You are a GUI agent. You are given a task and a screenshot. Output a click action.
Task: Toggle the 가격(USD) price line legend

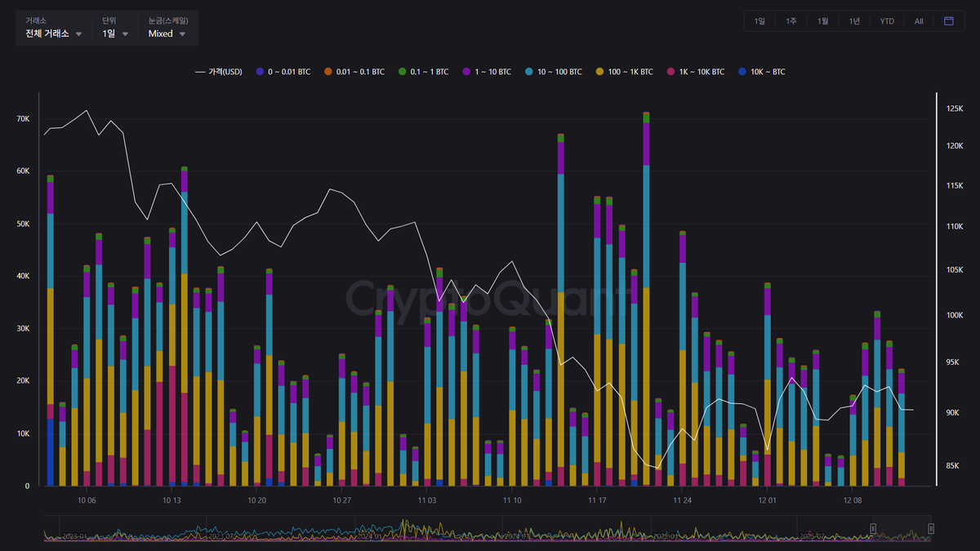tap(218, 72)
